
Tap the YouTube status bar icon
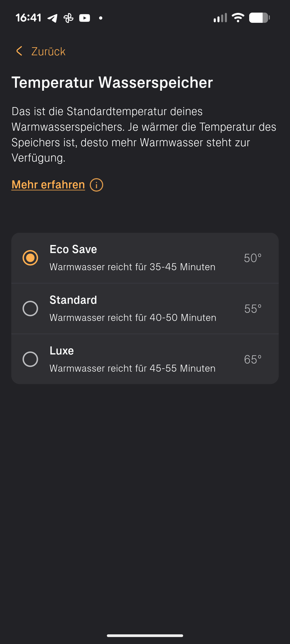click(x=85, y=18)
